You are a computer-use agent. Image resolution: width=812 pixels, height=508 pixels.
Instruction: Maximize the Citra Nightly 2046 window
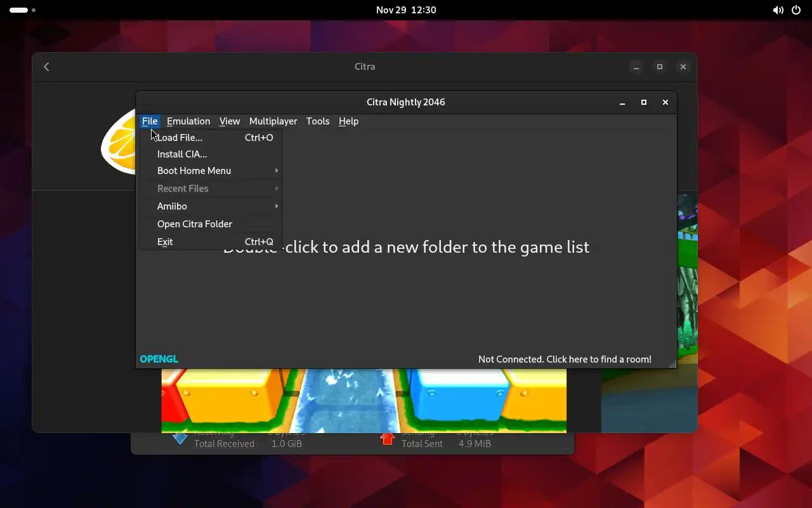tap(644, 102)
